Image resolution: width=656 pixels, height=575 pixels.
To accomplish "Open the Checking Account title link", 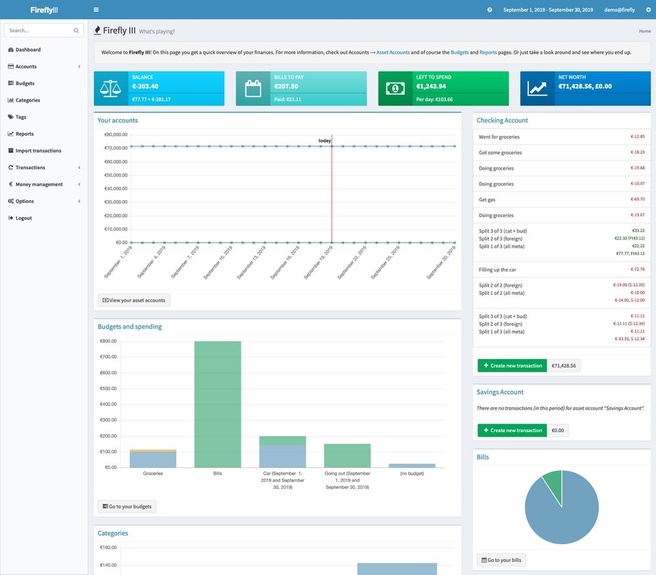I will point(502,120).
